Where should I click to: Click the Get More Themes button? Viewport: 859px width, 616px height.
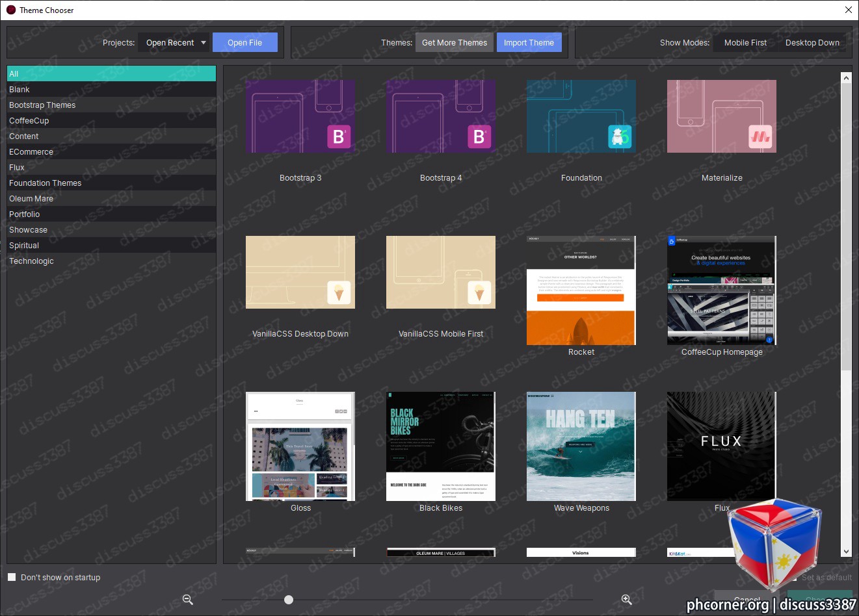(x=455, y=42)
